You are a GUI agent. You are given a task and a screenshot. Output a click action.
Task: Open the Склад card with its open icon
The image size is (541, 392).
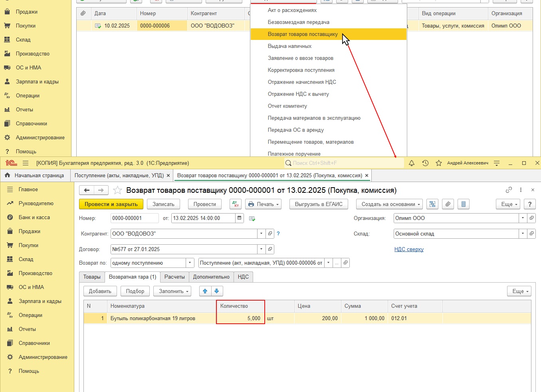pos(531,234)
